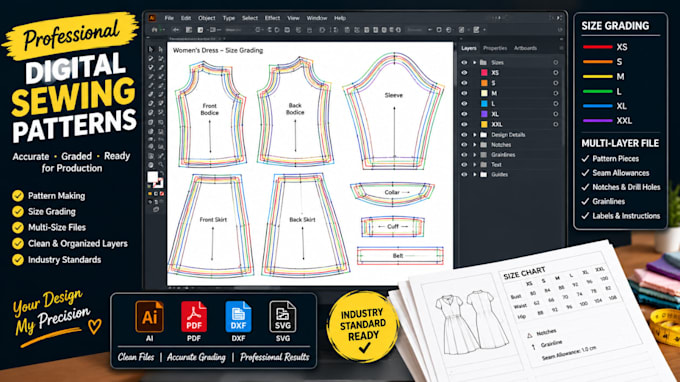Open the Select menu
This screenshot has height=382, width=680.
click(x=250, y=18)
